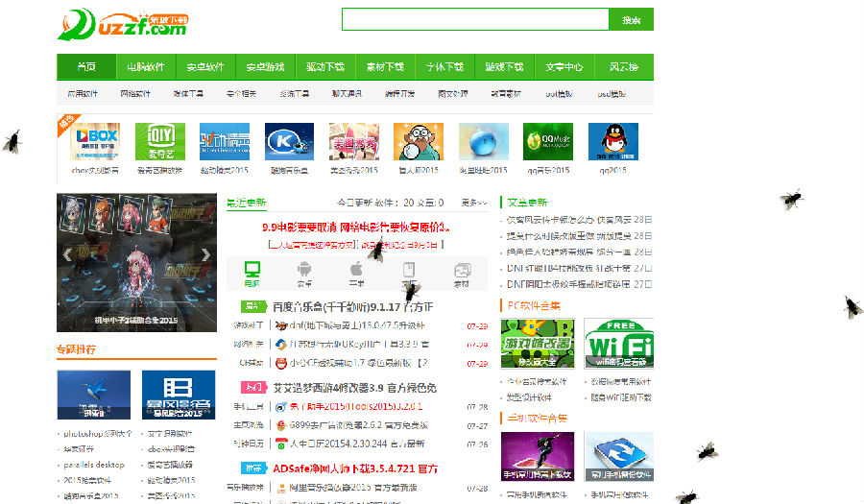Open the 文章中心 navigation tab
864x504 pixels.
point(564,66)
